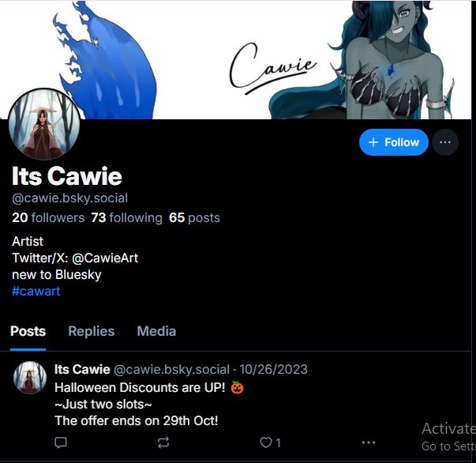
Task: Click the post date 10/26/2023
Action: (273, 370)
